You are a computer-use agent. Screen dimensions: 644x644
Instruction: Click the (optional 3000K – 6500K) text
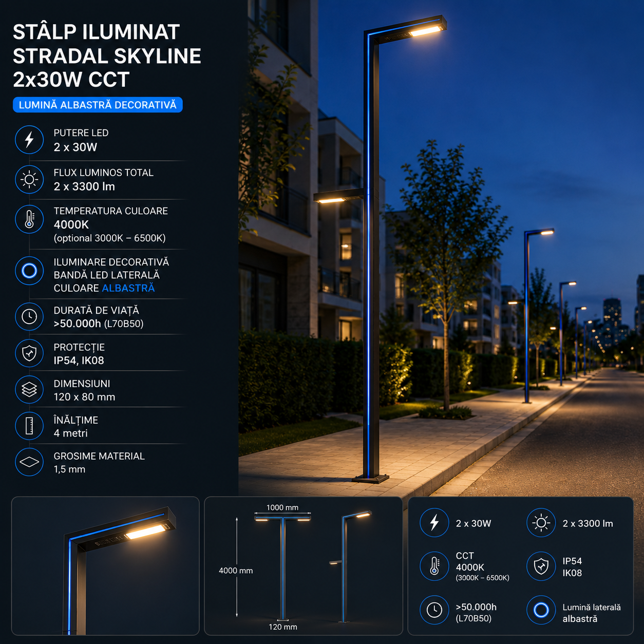coord(109,238)
